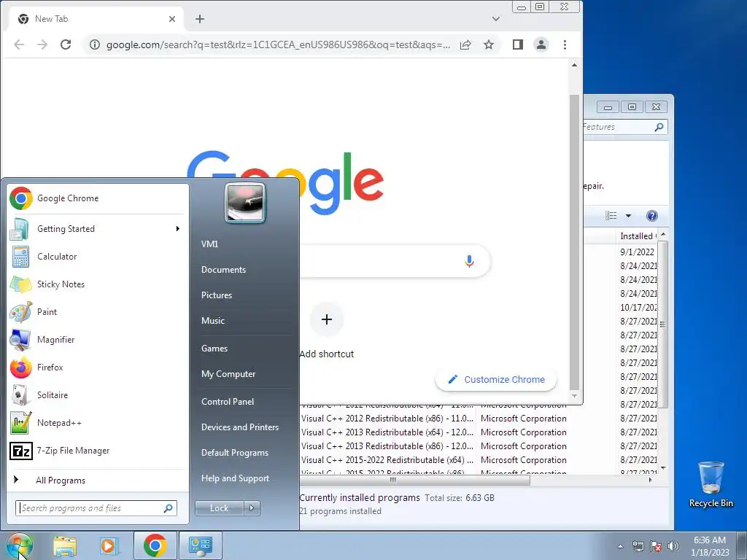Close the New Tab tab
Image resolution: width=747 pixels, height=560 pixels.
(x=172, y=19)
